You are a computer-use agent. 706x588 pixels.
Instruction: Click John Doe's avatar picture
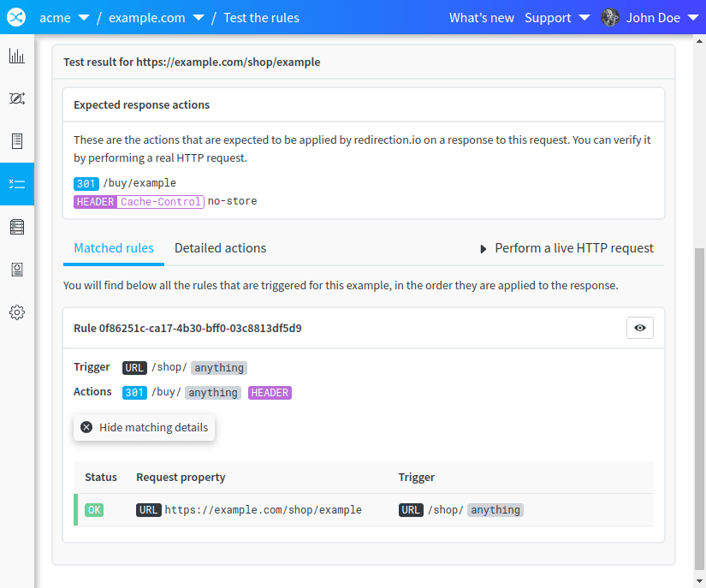(x=609, y=18)
